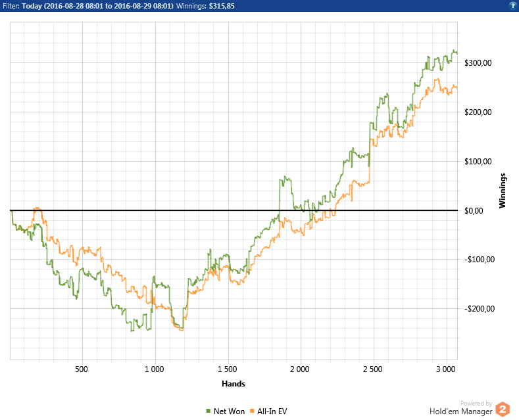Viewport: 519px width, 420px height.
Task: Click the $300,00 axis label
Action: pyautogui.click(x=478, y=63)
